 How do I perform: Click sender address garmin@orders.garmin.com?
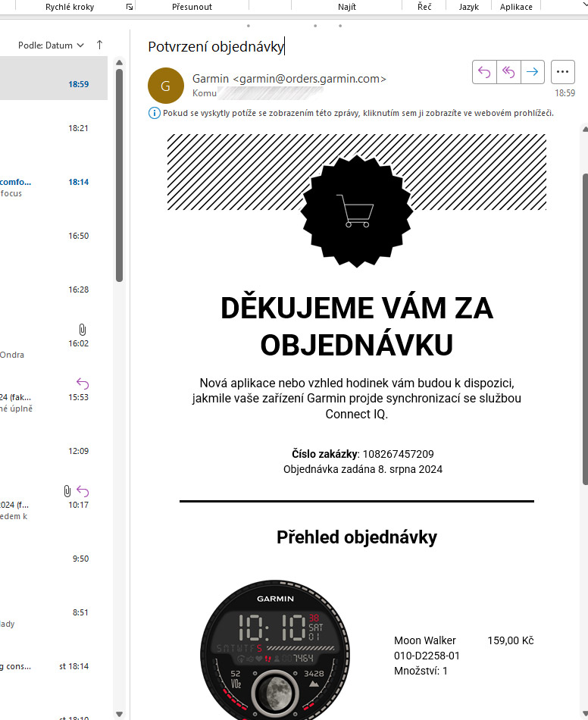pyautogui.click(x=309, y=79)
